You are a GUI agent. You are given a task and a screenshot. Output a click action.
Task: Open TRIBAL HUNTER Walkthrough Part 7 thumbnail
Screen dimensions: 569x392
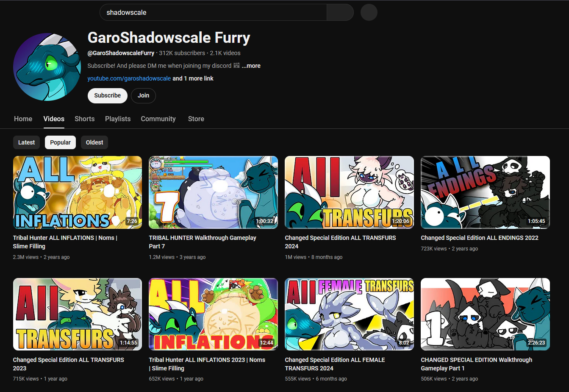214,192
